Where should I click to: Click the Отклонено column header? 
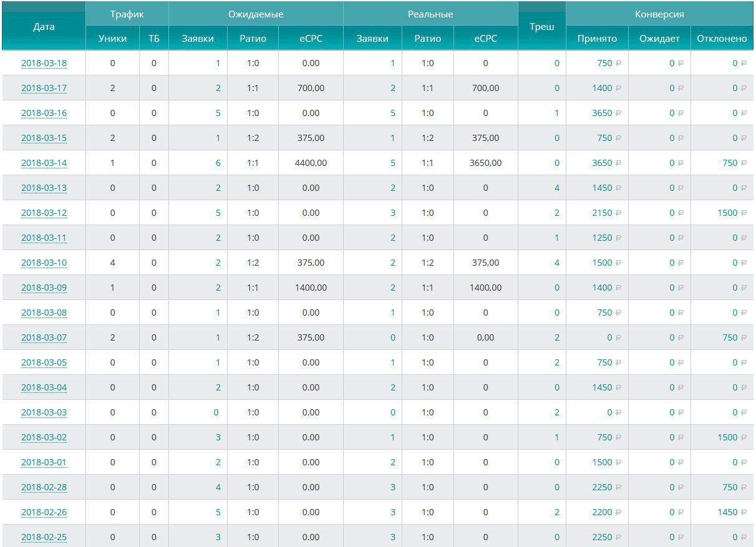[722, 39]
